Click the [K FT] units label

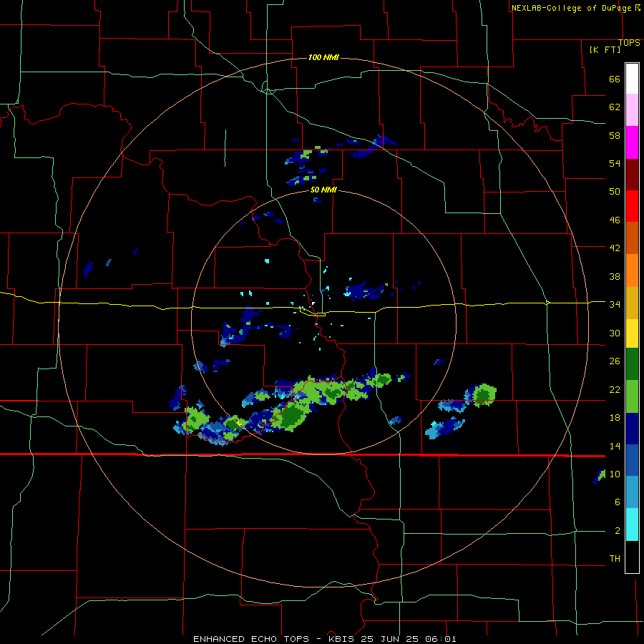click(605, 49)
